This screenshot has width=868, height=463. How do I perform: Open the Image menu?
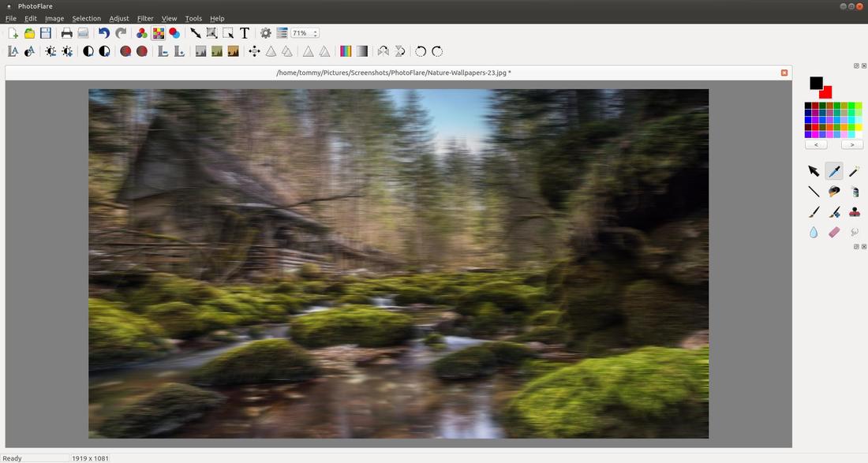54,18
